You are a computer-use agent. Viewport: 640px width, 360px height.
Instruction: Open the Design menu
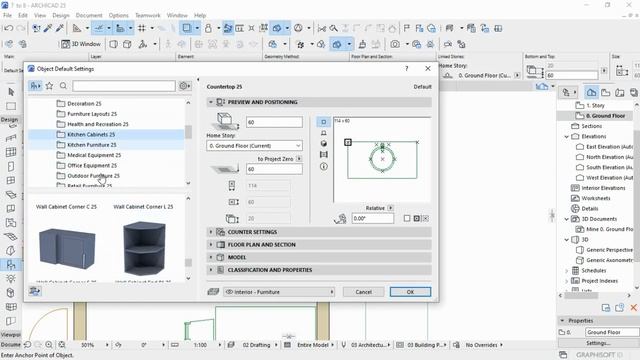[61, 15]
